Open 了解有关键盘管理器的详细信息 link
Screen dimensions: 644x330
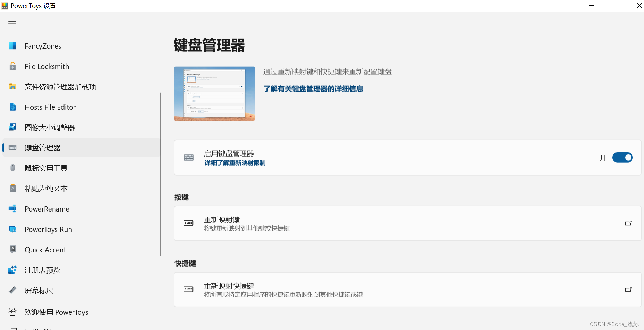pos(313,89)
